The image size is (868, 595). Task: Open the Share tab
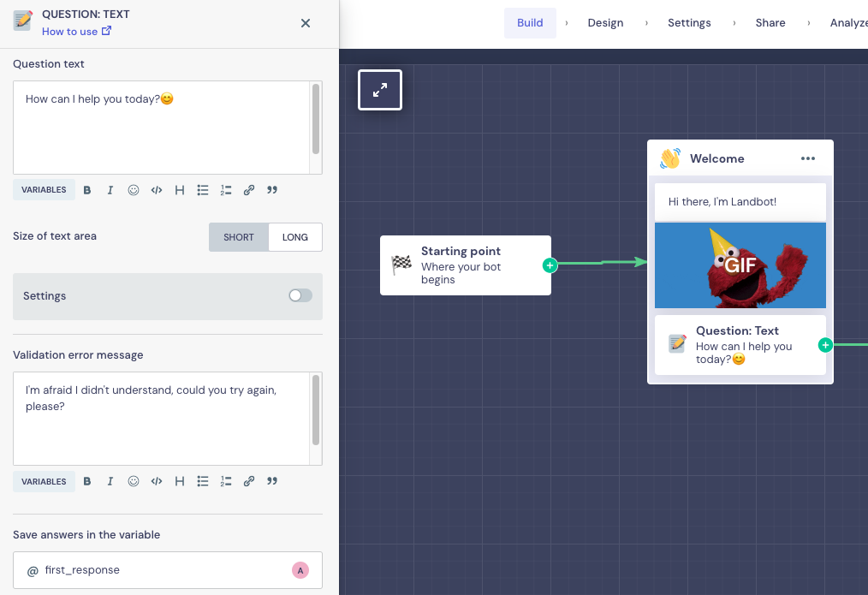(770, 23)
